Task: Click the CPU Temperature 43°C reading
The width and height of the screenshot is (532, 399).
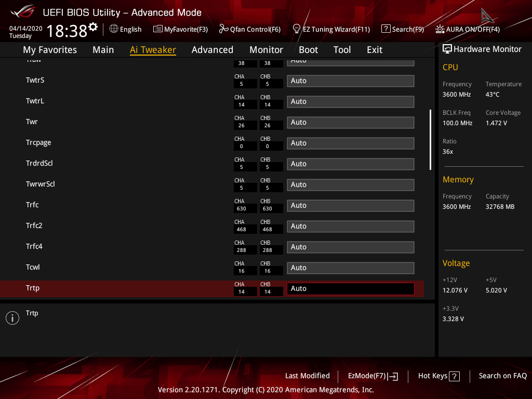Action: tap(493, 95)
